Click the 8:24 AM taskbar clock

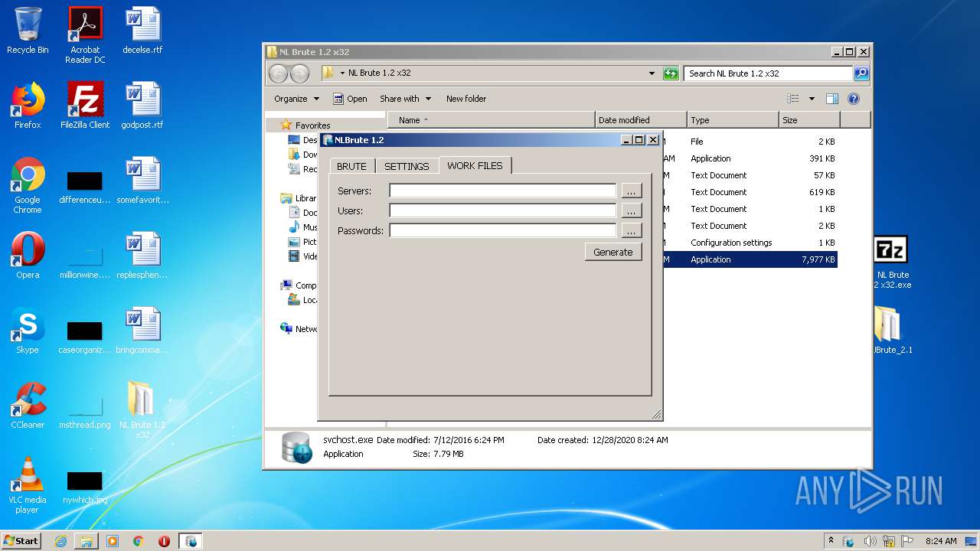(940, 541)
